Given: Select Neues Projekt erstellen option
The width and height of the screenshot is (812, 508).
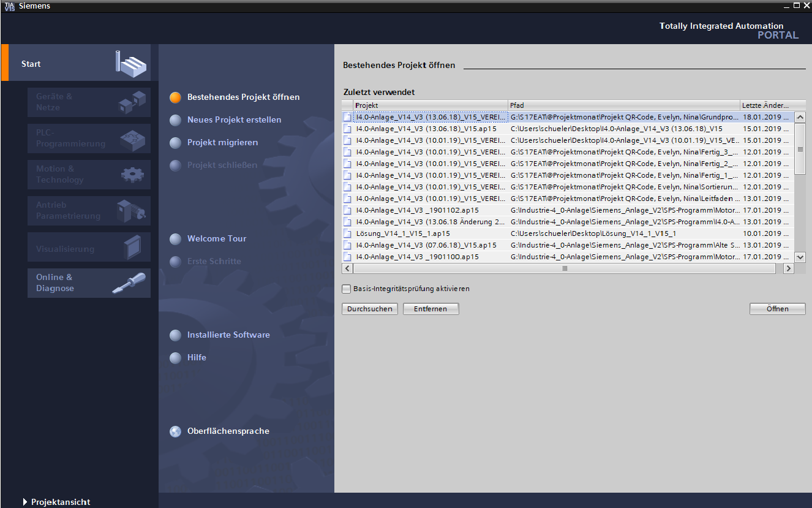Looking at the screenshot, I should [x=234, y=120].
